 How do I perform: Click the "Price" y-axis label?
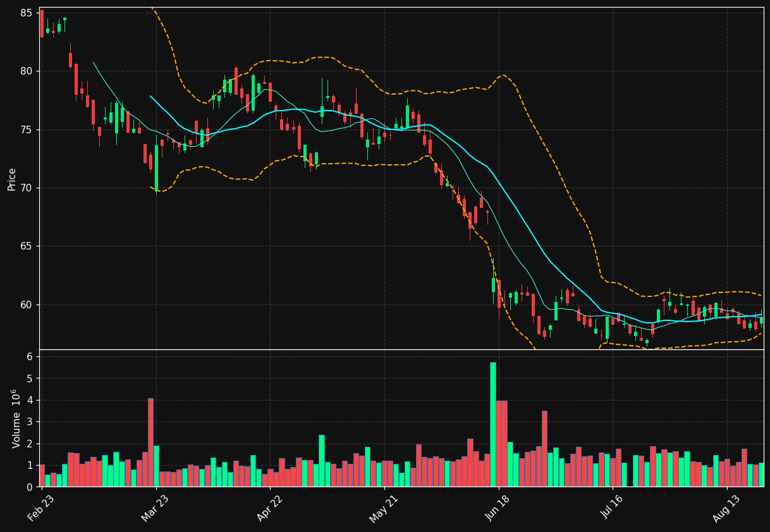coord(12,179)
